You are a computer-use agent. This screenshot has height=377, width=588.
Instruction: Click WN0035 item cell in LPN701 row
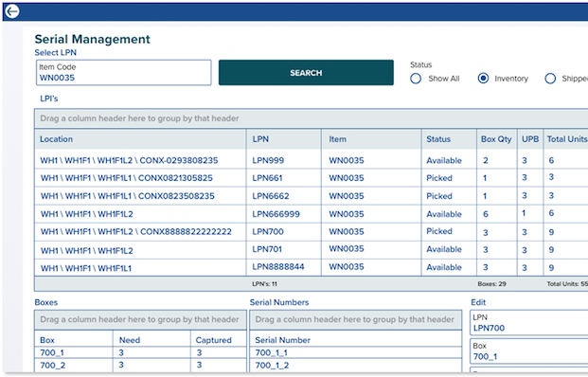[347, 249]
